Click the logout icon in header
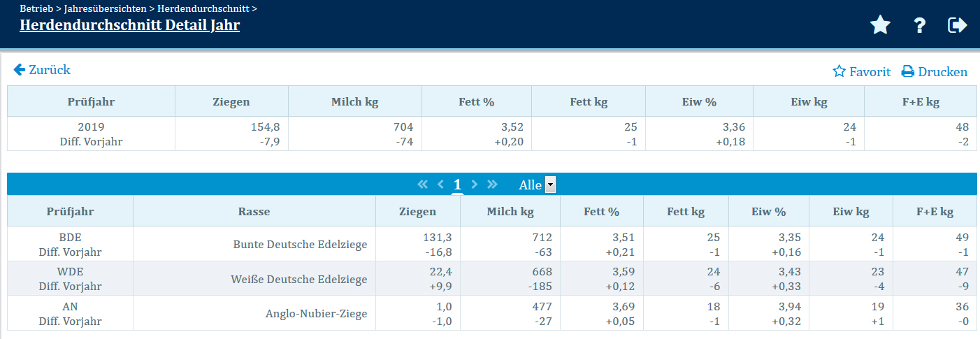The height and width of the screenshot is (339, 980). pyautogui.click(x=957, y=26)
